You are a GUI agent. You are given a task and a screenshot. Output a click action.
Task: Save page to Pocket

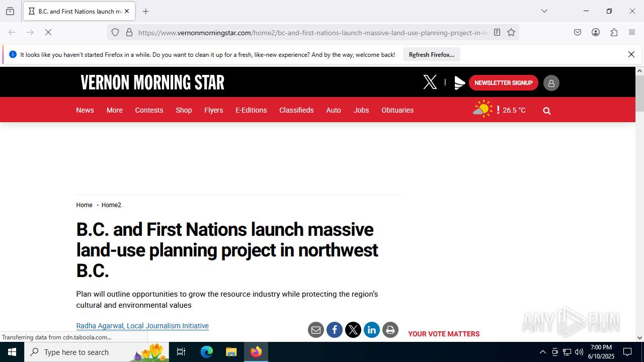[x=578, y=32]
